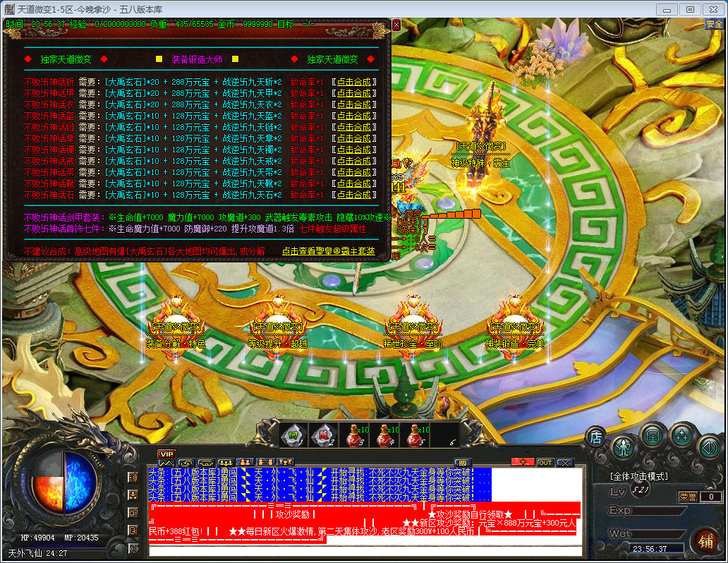
Task: Click the HP:49904 readout
Action: pyautogui.click(x=37, y=538)
